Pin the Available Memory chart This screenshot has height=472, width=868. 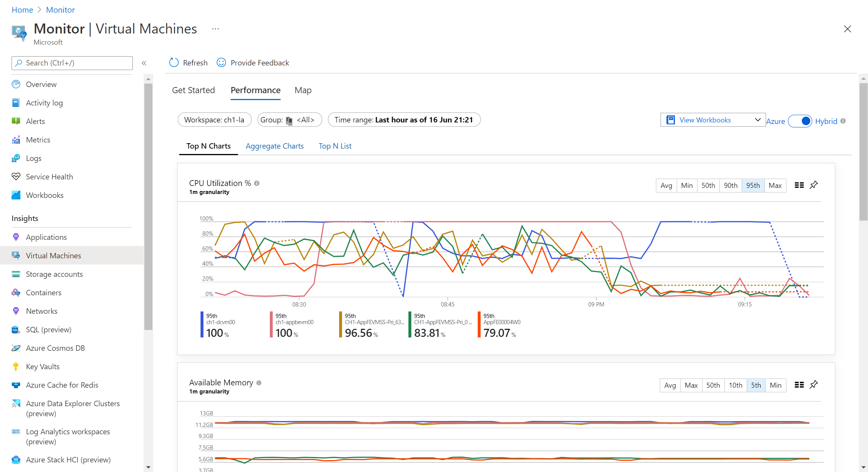tap(814, 385)
